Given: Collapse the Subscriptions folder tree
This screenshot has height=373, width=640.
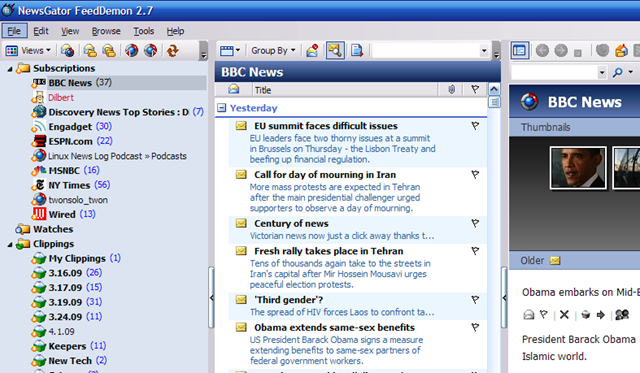Looking at the screenshot, I should [10, 69].
